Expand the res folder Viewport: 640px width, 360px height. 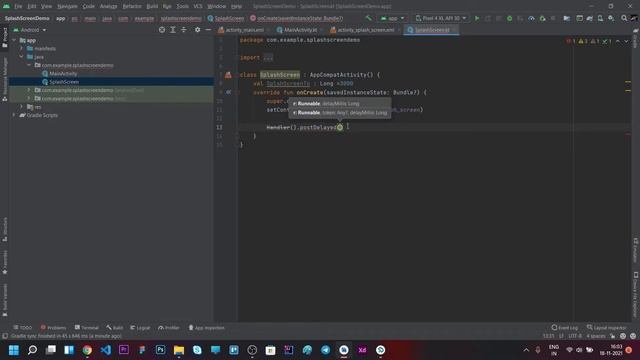tap(22, 107)
